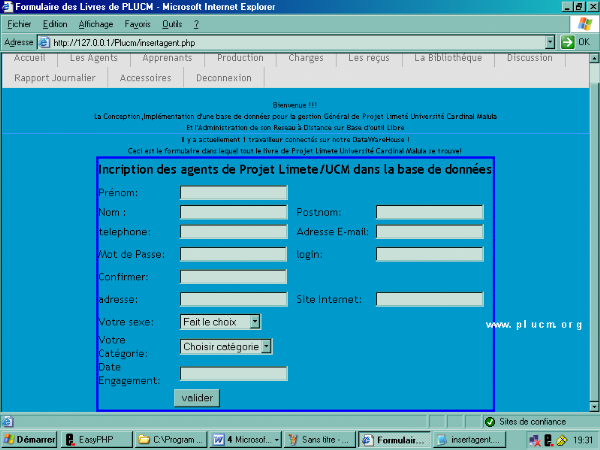Open the Production navigation link

240,58
